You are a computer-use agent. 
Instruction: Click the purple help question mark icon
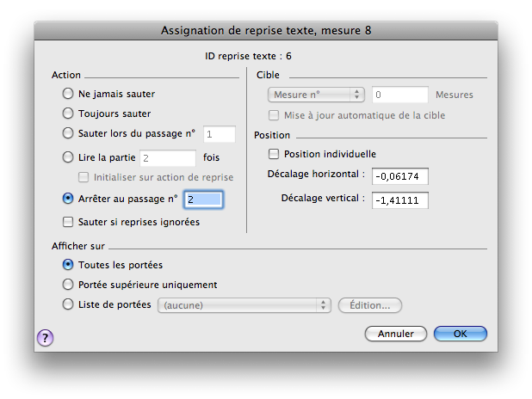tap(46, 338)
